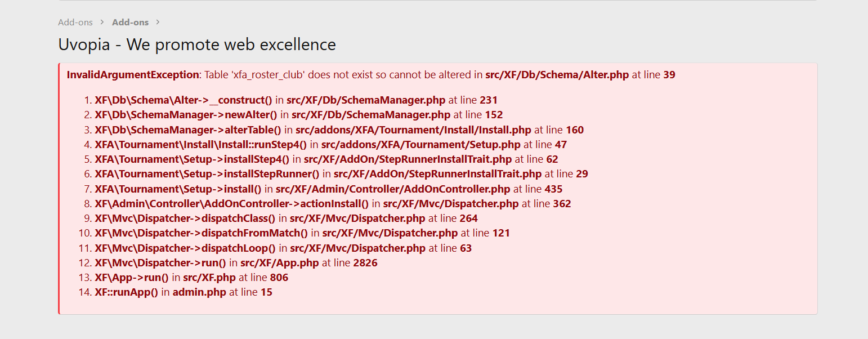Image resolution: width=868 pixels, height=339 pixels.
Task: Click the InvalidArgumentException error label
Action: 133,74
